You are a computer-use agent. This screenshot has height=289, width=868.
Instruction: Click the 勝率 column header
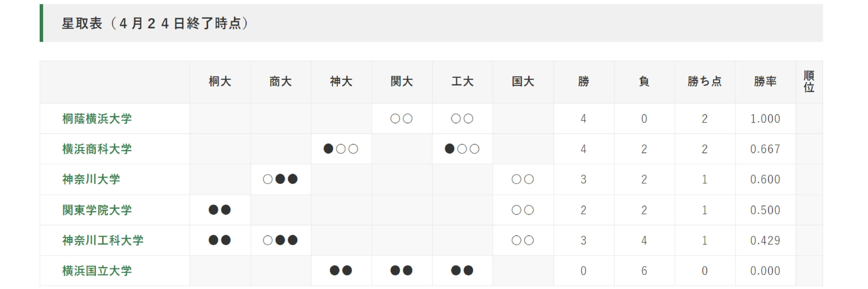tap(765, 81)
